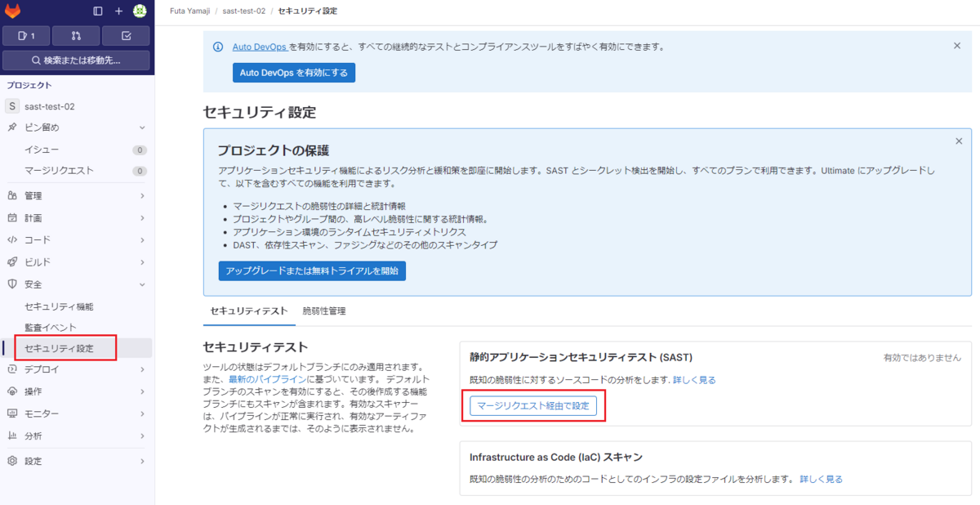This screenshot has width=980, height=505.
Task: Click the GitLab fox logo
Action: tap(13, 11)
